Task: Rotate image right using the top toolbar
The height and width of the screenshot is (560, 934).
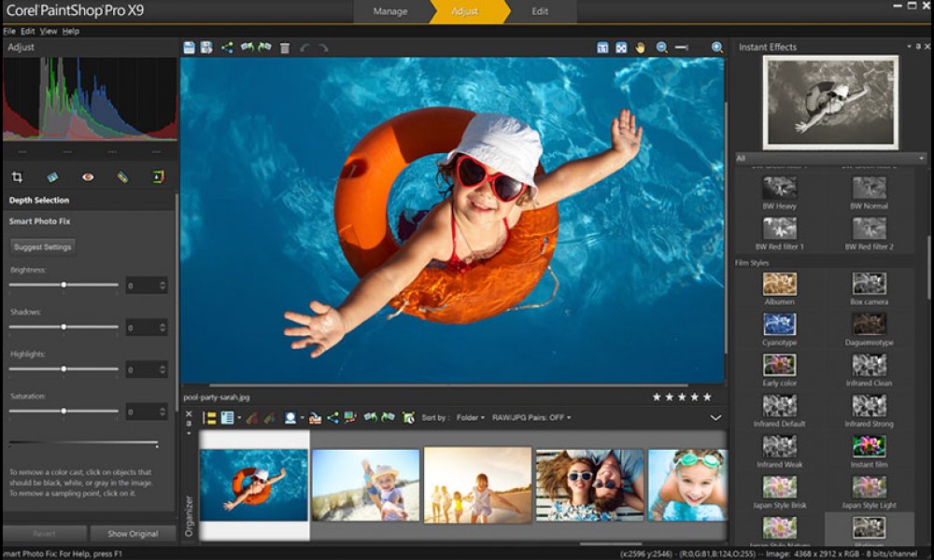Action: pyautogui.click(x=264, y=47)
